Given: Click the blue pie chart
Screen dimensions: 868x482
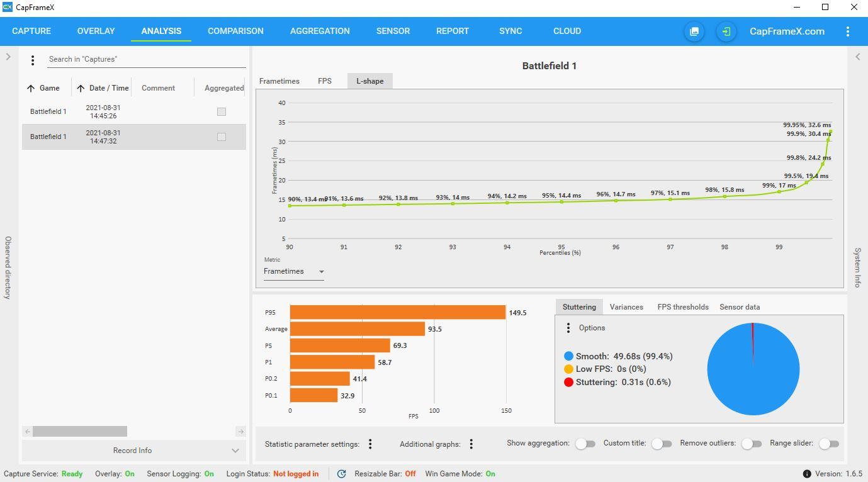Looking at the screenshot, I should click(x=753, y=369).
